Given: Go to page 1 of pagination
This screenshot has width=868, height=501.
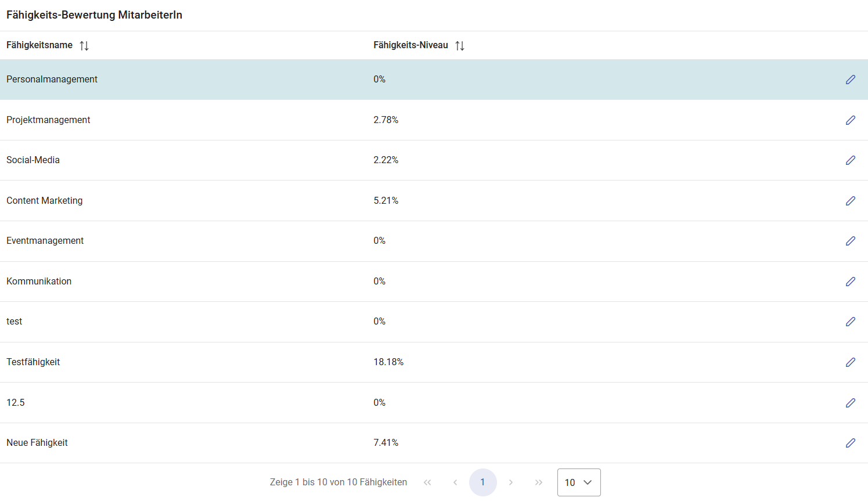Looking at the screenshot, I should click(x=482, y=482).
